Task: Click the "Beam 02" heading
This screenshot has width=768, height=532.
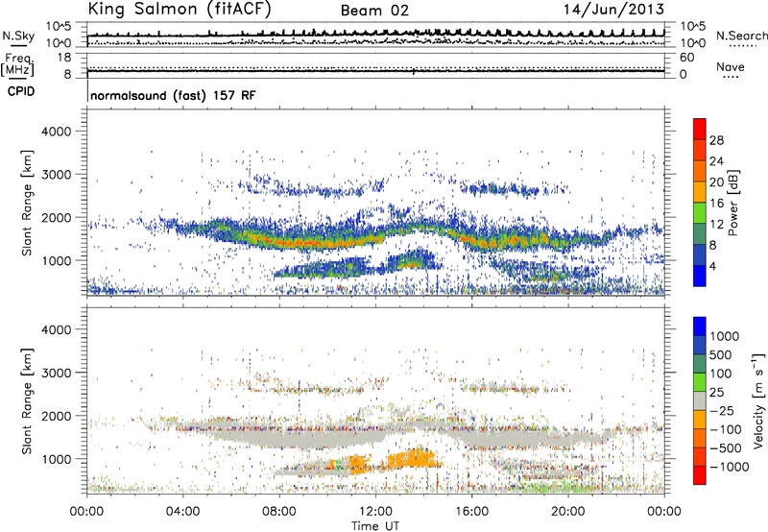Action: [x=374, y=11]
